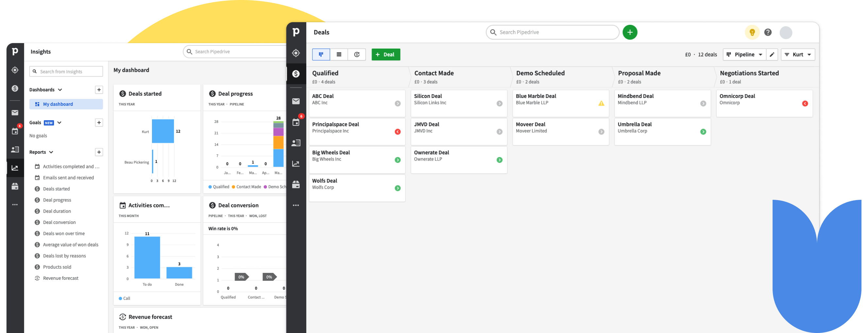868x333 pixels.
Task: Open the Moveer Deal card
Action: [560, 132]
